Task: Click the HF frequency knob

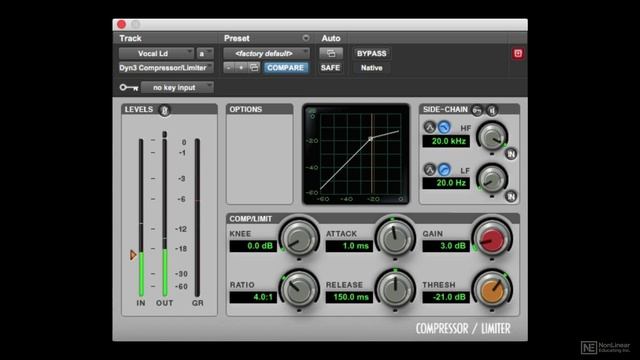Action: click(492, 137)
